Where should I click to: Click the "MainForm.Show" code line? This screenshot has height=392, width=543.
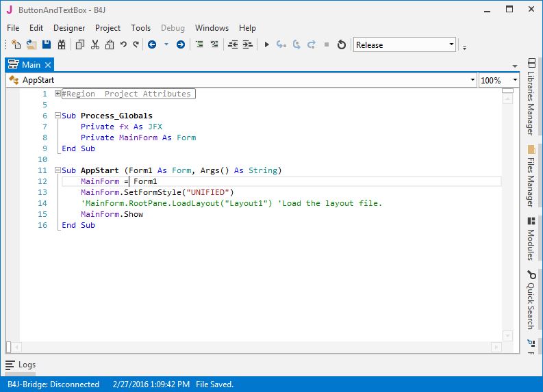point(112,214)
